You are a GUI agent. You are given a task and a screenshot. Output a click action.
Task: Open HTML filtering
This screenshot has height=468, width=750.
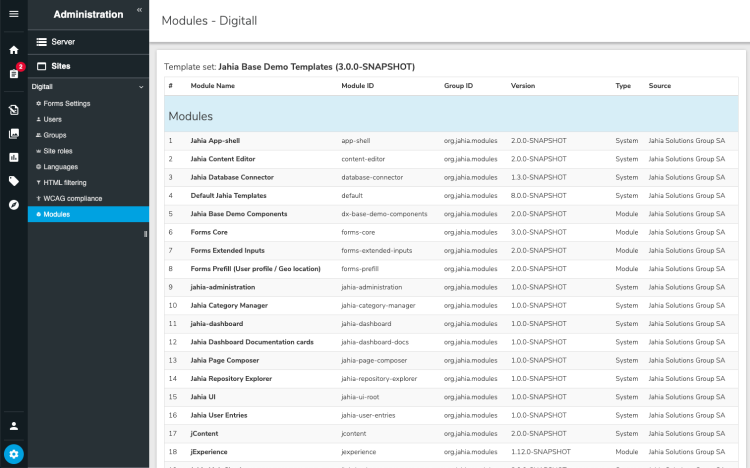(x=65, y=182)
